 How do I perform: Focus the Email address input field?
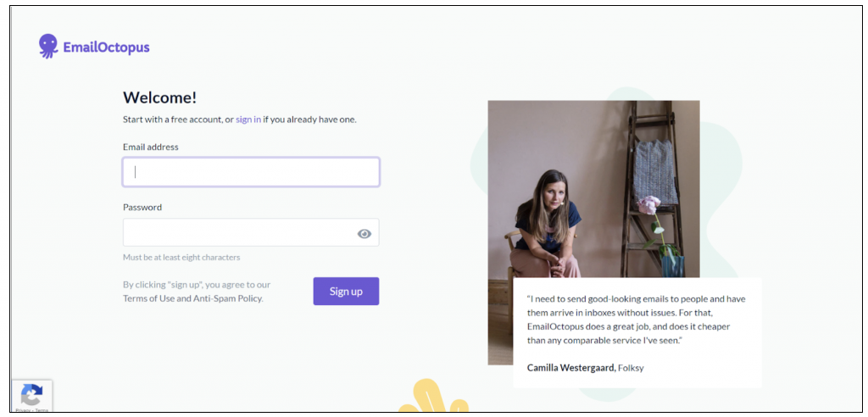(x=251, y=172)
